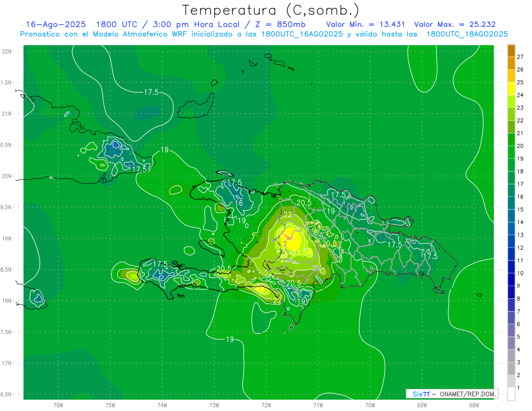This screenshot has width=532, height=411.
Task: Click the latitude axis label '22N'
Action: point(6,51)
